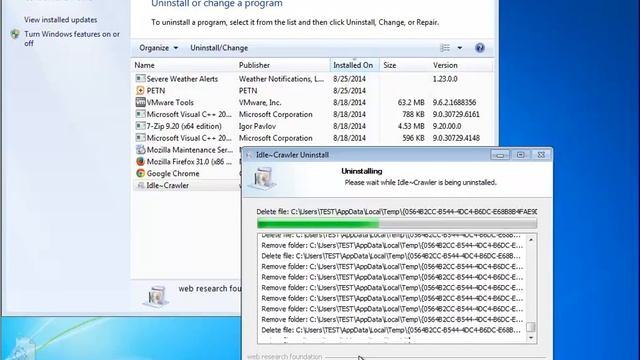Select the Idle~Crawler name text
Viewport: 640px width, 360px height.
168,185
